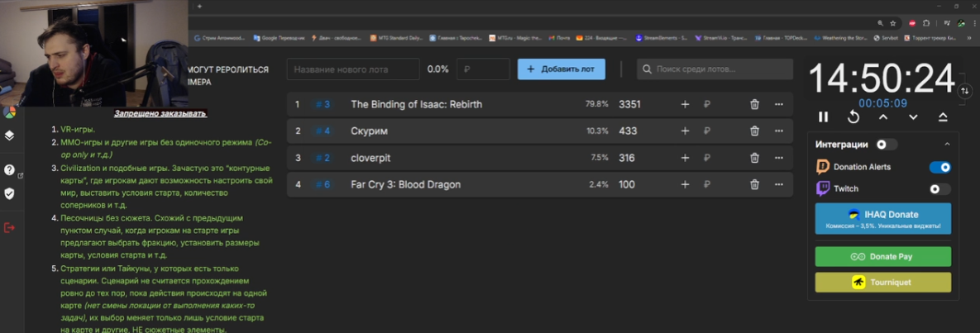The width and height of the screenshot is (980, 333).
Task: Open the Google Переводчик bookmark
Action: [279, 38]
